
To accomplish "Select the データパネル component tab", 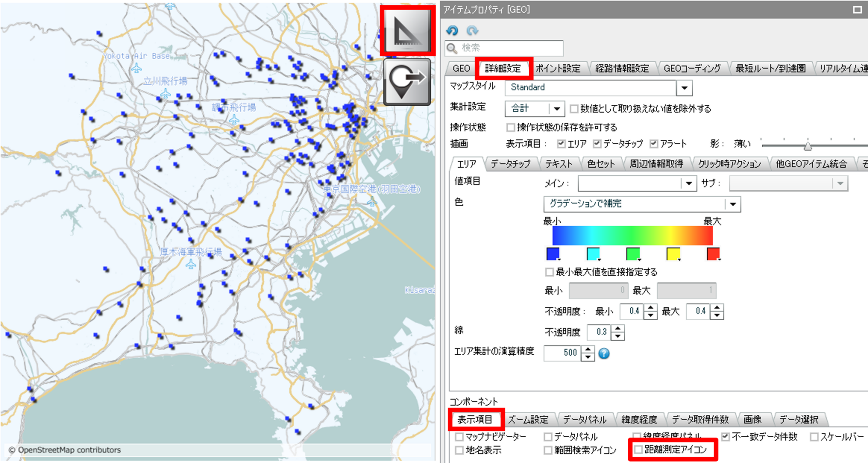I will click(x=584, y=420).
